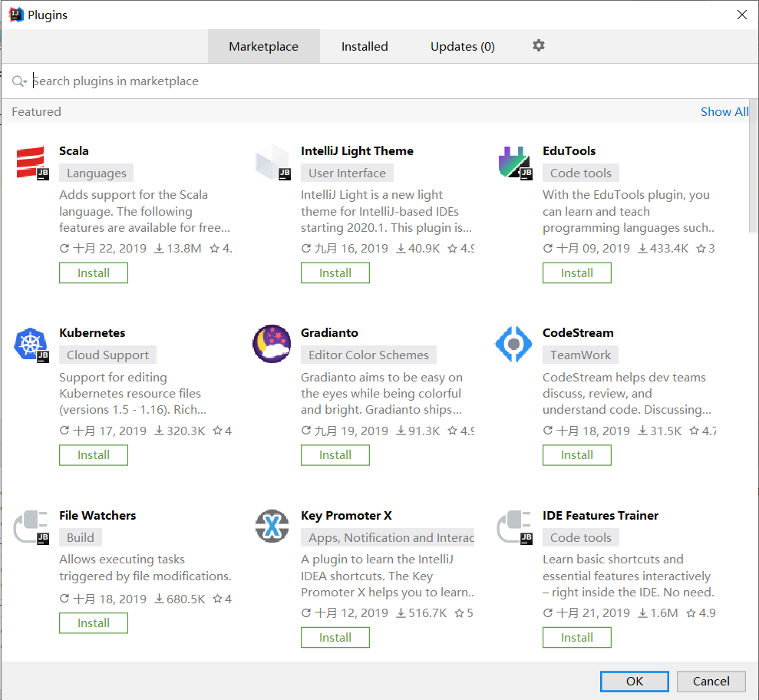Install the Scala plugin
Image resolution: width=759 pixels, height=700 pixels.
point(94,273)
